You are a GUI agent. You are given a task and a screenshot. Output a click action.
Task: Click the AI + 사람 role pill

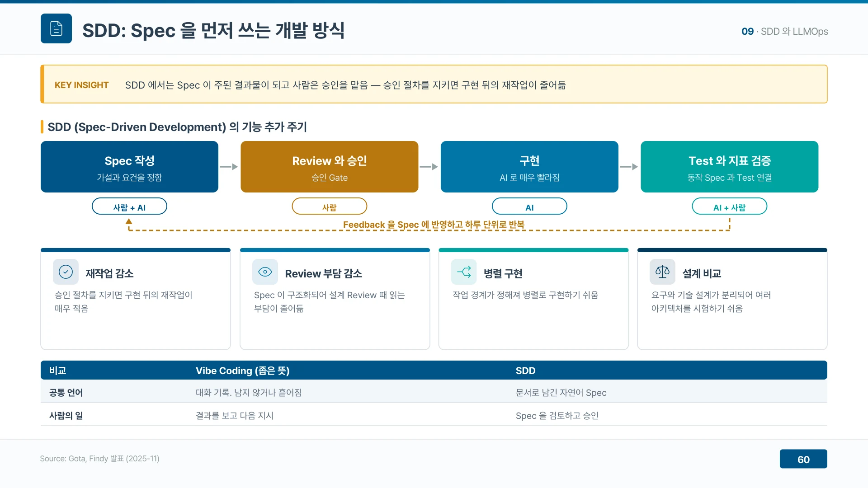[730, 206]
